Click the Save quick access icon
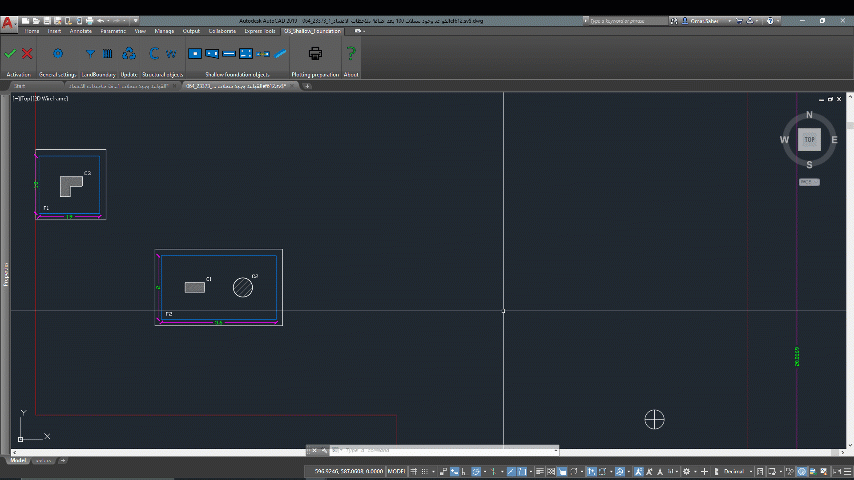Image resolution: width=854 pixels, height=480 pixels. point(47,21)
